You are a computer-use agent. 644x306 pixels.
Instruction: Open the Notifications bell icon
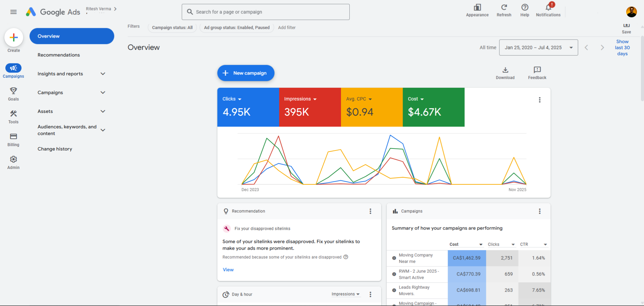[x=548, y=8]
